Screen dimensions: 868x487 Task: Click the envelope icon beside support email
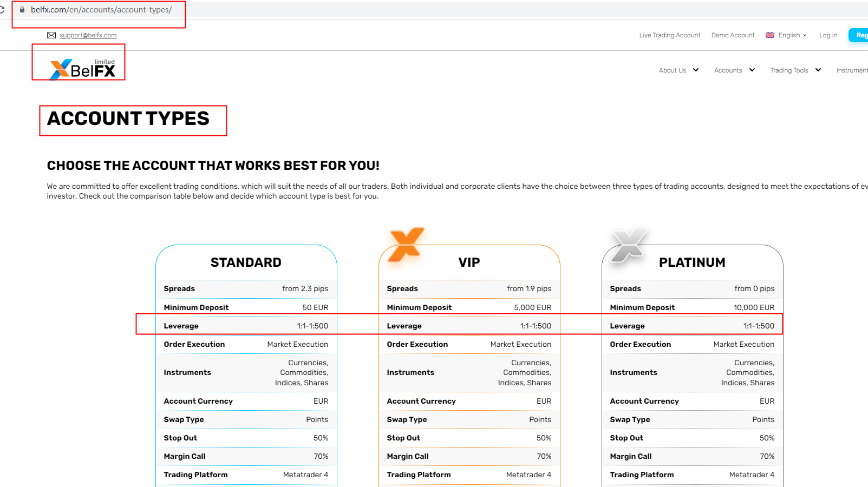tap(51, 35)
